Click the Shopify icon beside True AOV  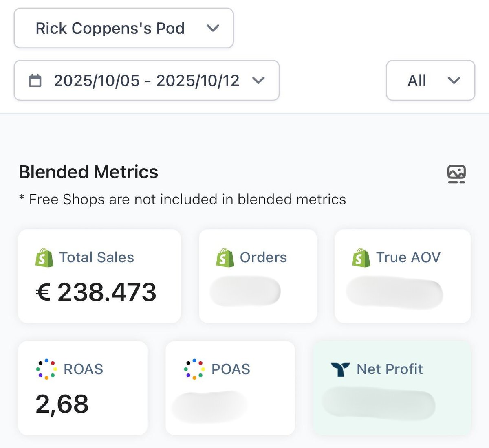point(361,258)
